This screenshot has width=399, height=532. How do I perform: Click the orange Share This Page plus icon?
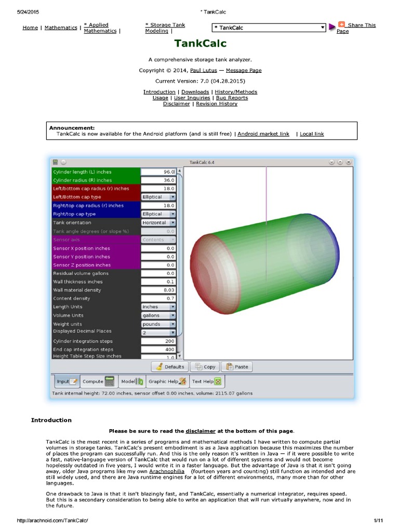[341, 24]
